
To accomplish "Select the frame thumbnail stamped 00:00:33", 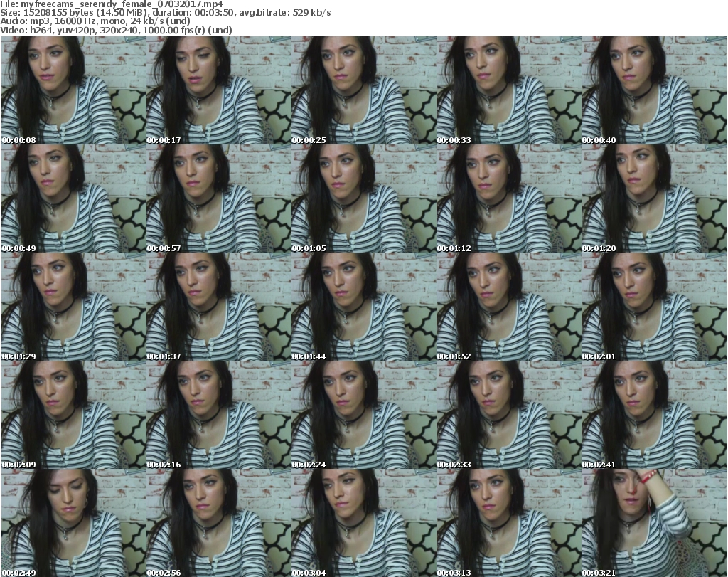I will point(509,90).
